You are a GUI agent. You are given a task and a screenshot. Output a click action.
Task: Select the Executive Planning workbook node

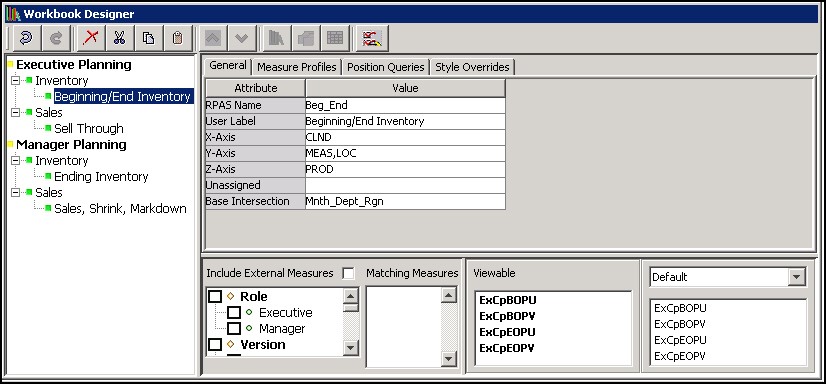pos(74,65)
